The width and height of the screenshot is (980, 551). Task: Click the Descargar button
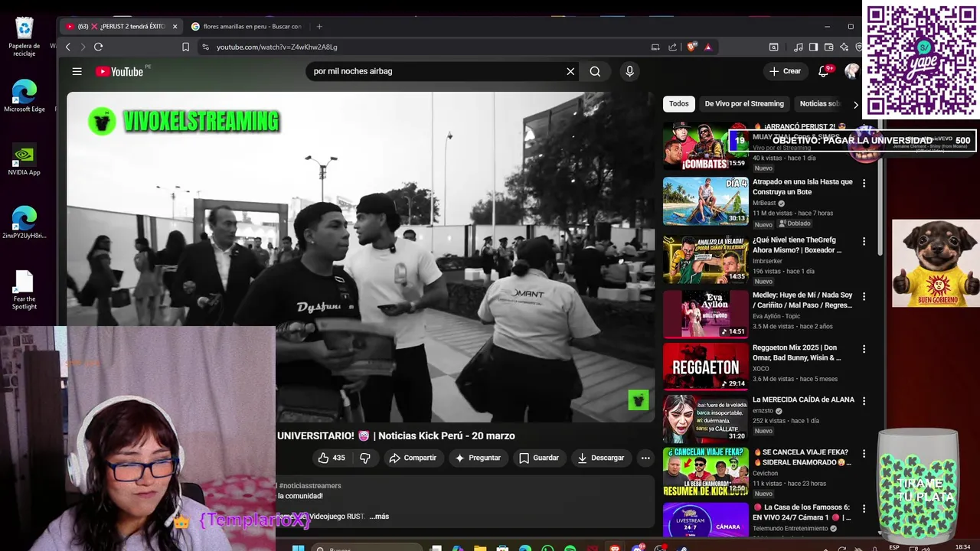coord(600,458)
